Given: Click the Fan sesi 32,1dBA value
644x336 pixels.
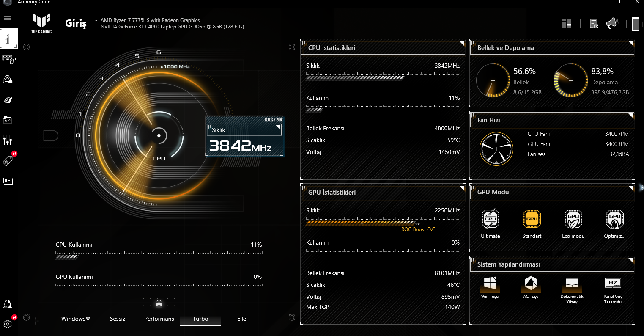Looking at the screenshot, I should [x=619, y=154].
